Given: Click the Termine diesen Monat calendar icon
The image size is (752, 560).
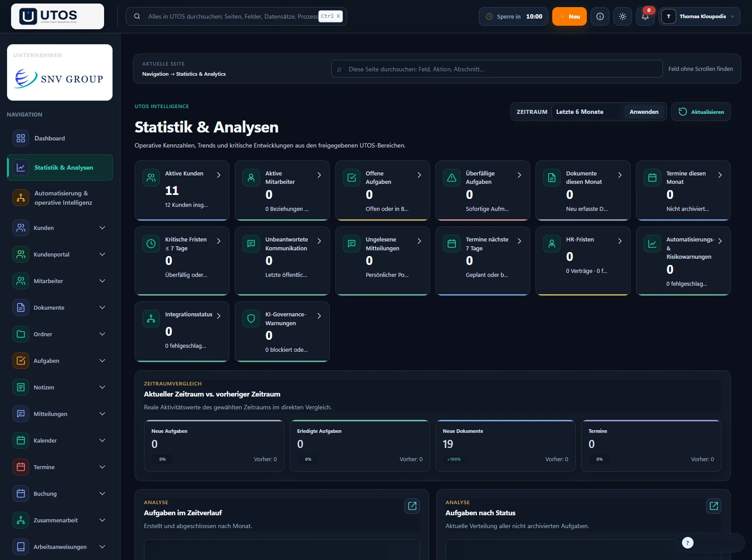Looking at the screenshot, I should pyautogui.click(x=652, y=178).
